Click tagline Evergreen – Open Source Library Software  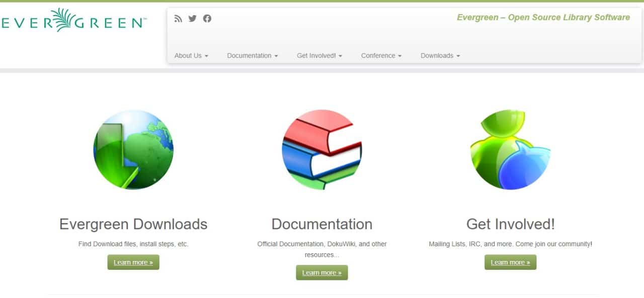(543, 18)
